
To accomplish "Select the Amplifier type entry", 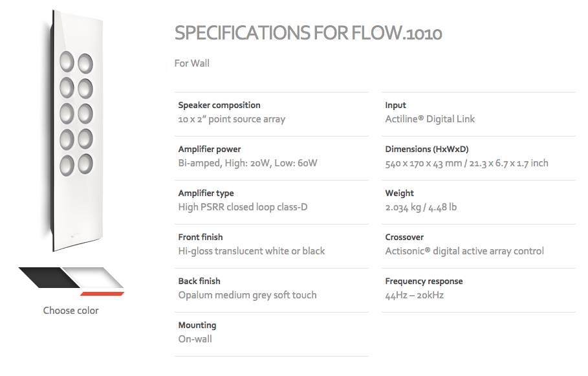I will [x=272, y=203].
